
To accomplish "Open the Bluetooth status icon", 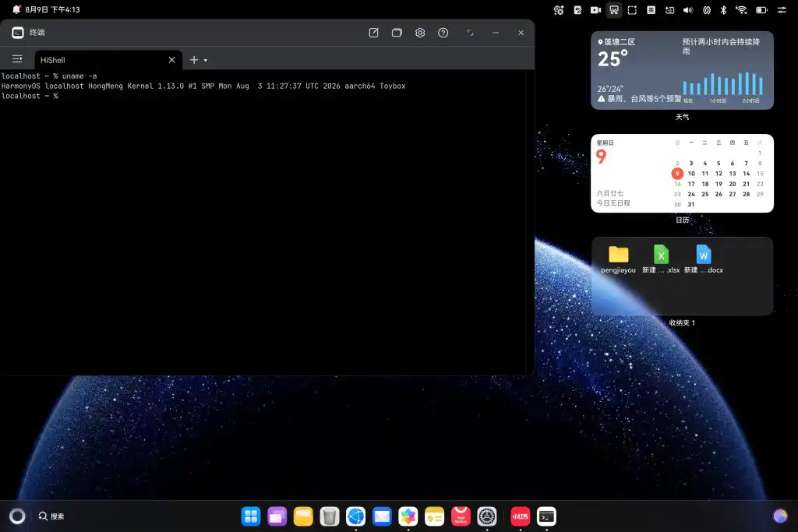I will coord(723,10).
